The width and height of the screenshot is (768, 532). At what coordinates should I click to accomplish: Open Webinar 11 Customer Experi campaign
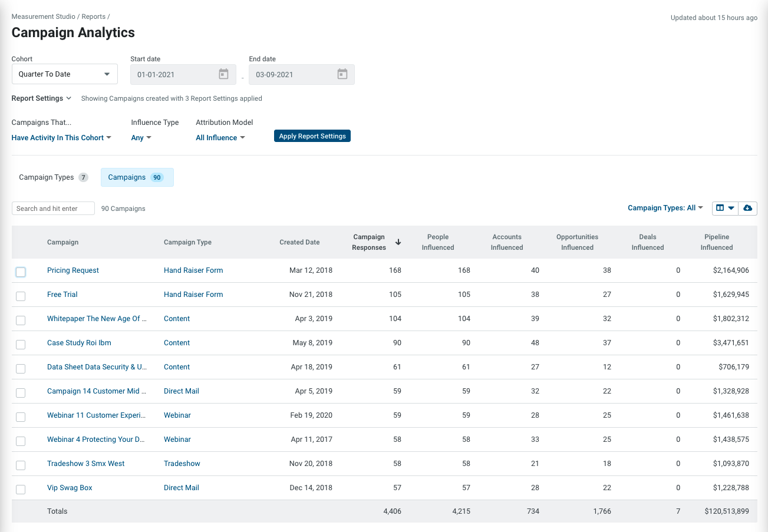[x=97, y=415]
